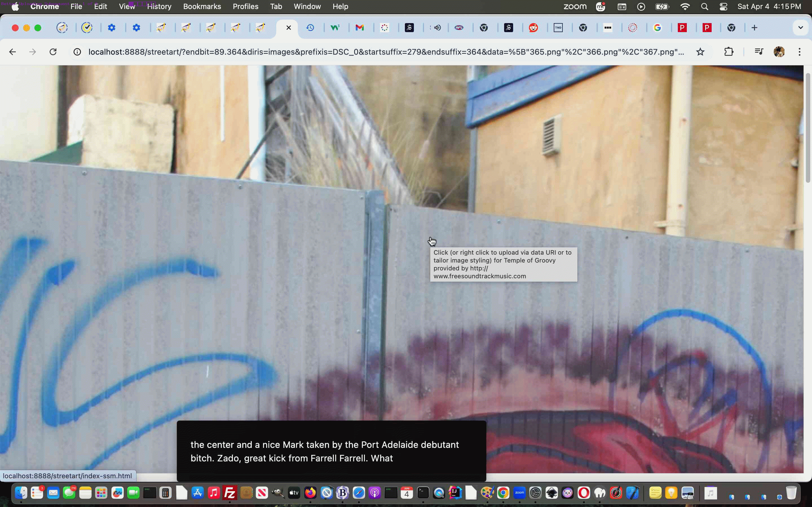
Task: Open the media controls in the toolbar
Action: tap(759, 52)
